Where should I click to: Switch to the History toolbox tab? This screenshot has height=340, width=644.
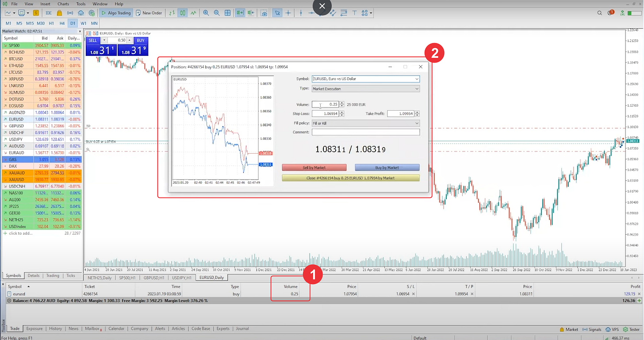(55, 329)
